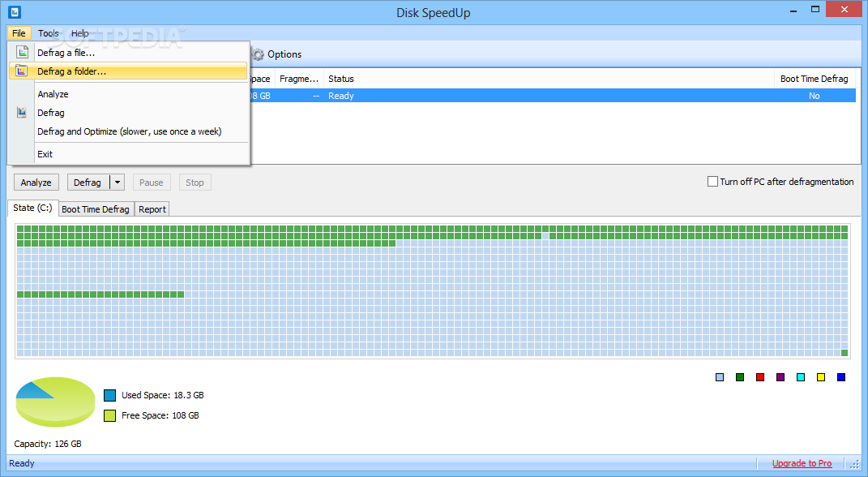Enable Turn off PC after defragmentation

[712, 181]
